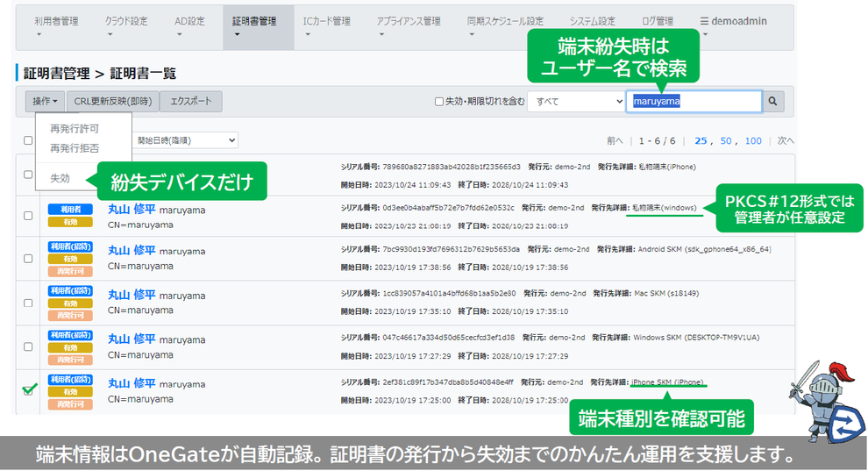The height and width of the screenshot is (471, 868).
Task: Toggle the checked checkbox for iPhone SKM row
Action: point(29,390)
